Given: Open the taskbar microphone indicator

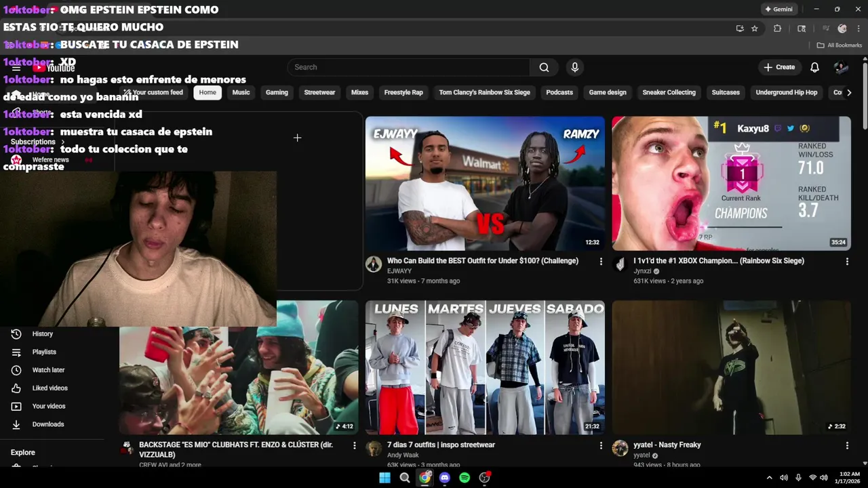Looking at the screenshot, I should pos(798,478).
